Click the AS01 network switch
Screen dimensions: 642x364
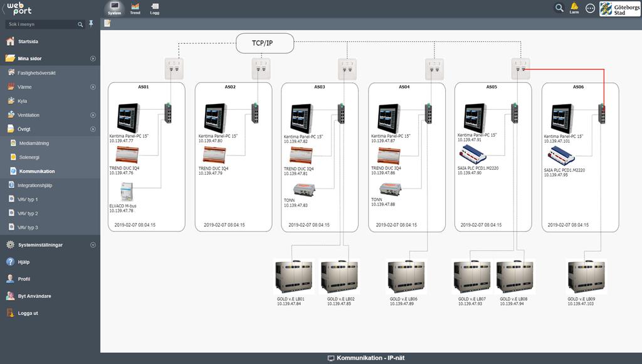[x=168, y=113]
